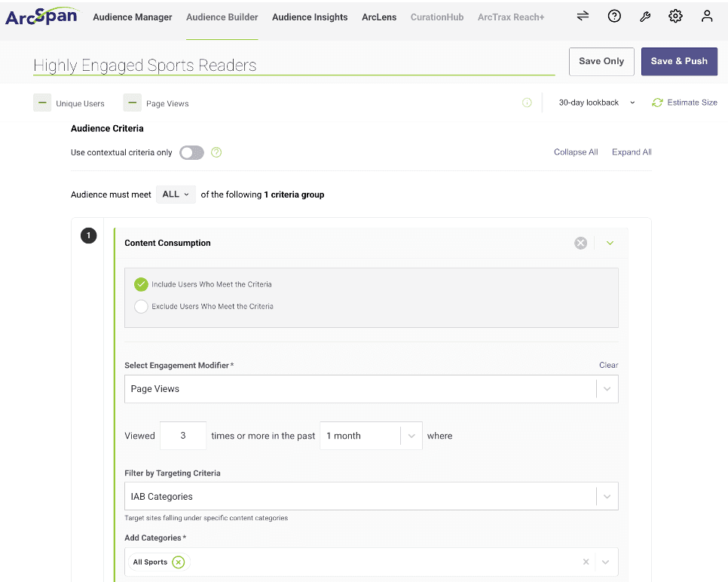Remove the Content Consumption criteria block
Viewport: 728px width, 582px height.
coord(580,243)
